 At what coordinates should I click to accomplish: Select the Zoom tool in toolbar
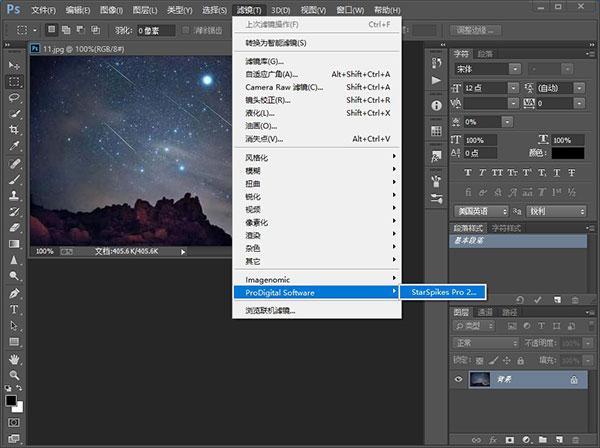(15, 374)
